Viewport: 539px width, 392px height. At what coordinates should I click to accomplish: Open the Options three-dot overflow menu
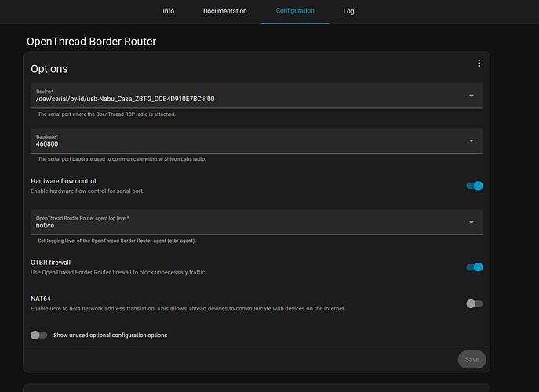479,64
